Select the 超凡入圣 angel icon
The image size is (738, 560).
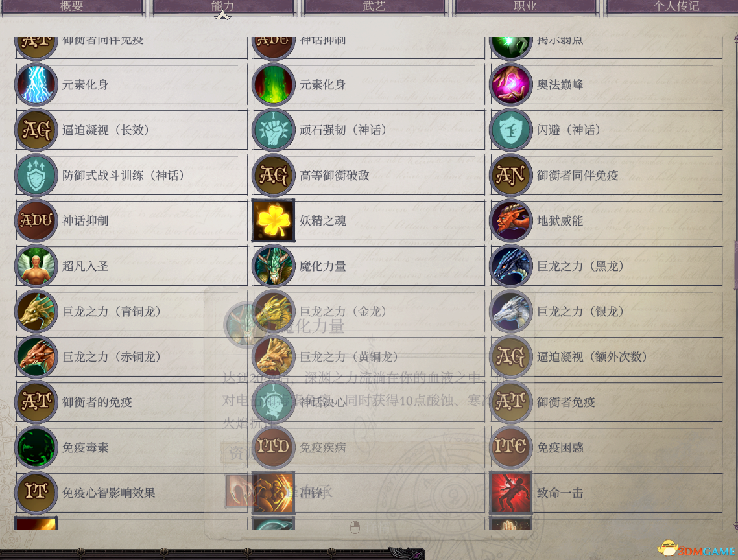click(x=36, y=266)
